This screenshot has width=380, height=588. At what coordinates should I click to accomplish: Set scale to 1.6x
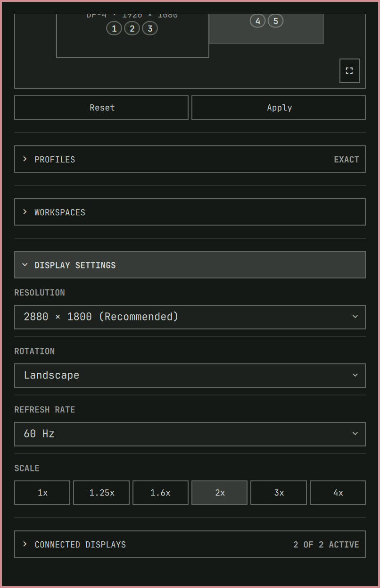(160, 493)
